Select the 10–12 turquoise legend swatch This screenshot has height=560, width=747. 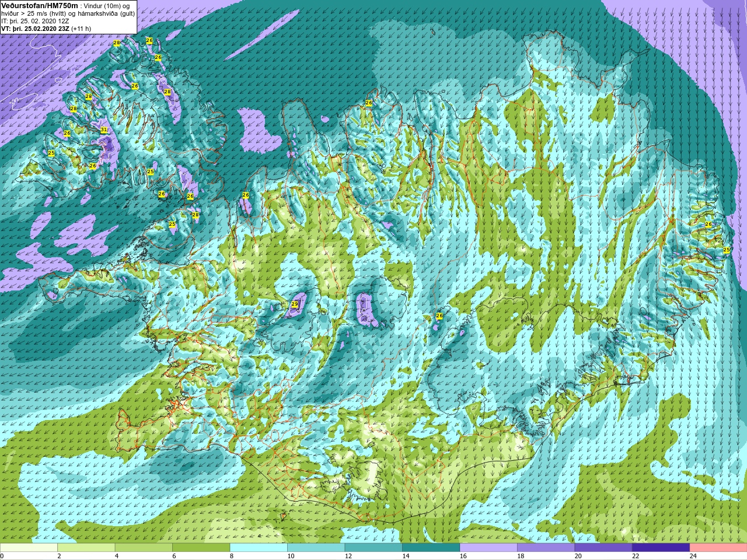[x=316, y=548]
